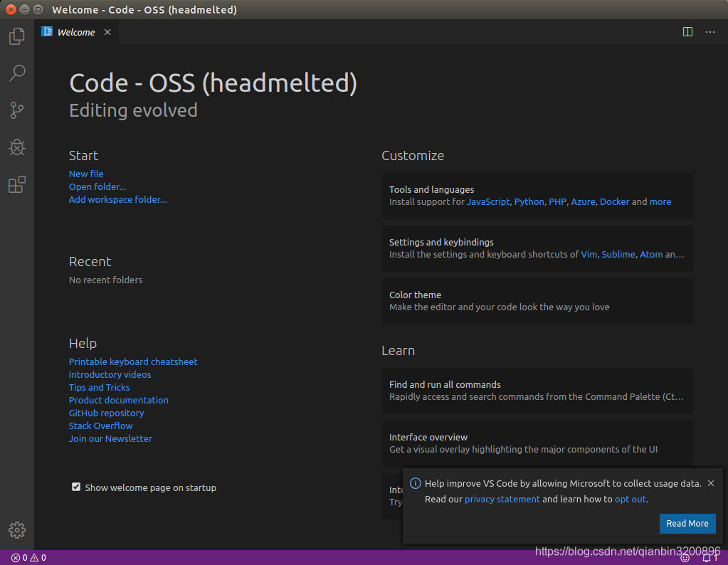
Task: Click New file link
Action: point(86,174)
